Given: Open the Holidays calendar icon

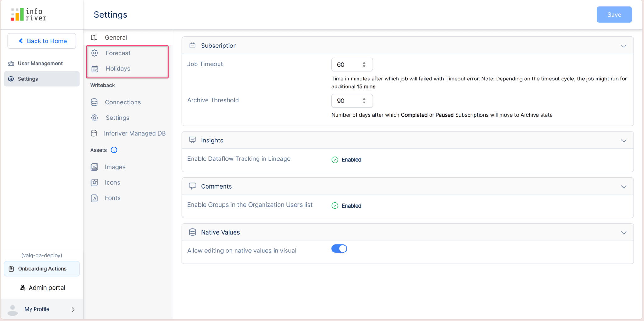Looking at the screenshot, I should pos(94,69).
